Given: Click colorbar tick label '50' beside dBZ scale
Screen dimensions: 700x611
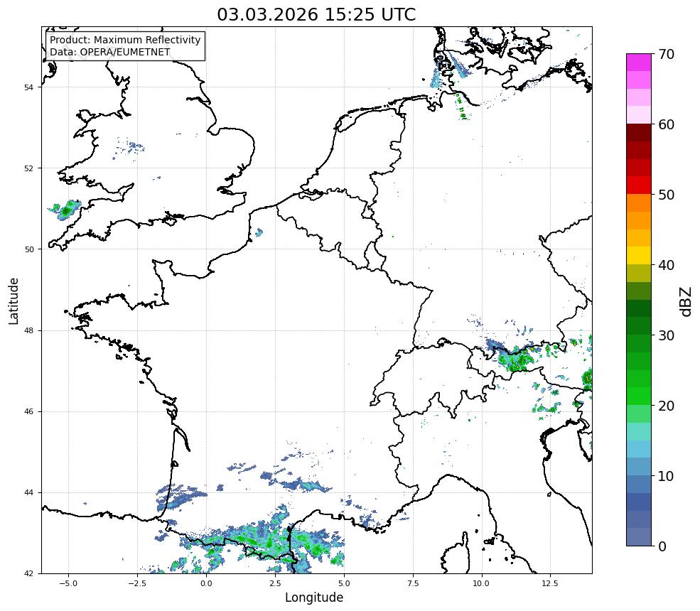Looking at the screenshot, I should click(x=666, y=195).
